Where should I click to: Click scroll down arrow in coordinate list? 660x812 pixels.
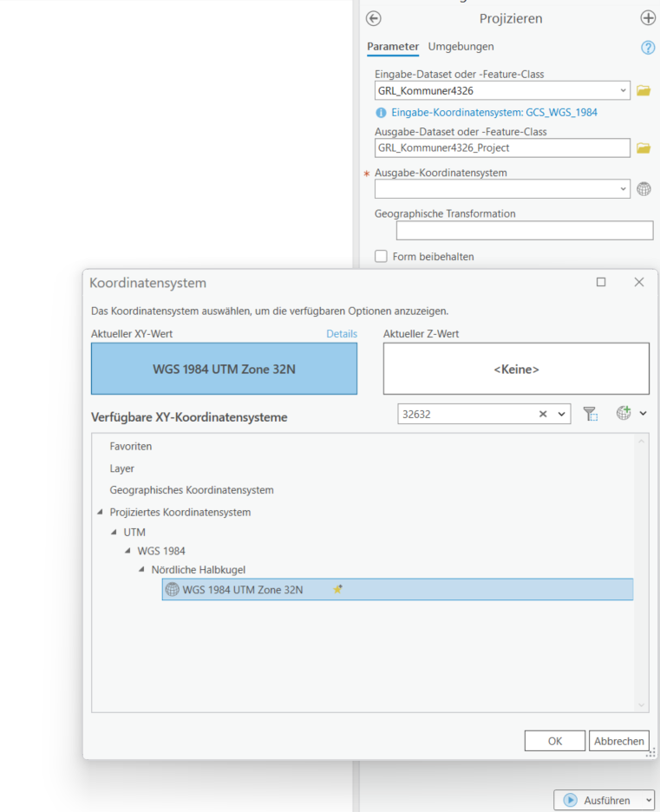(x=642, y=704)
